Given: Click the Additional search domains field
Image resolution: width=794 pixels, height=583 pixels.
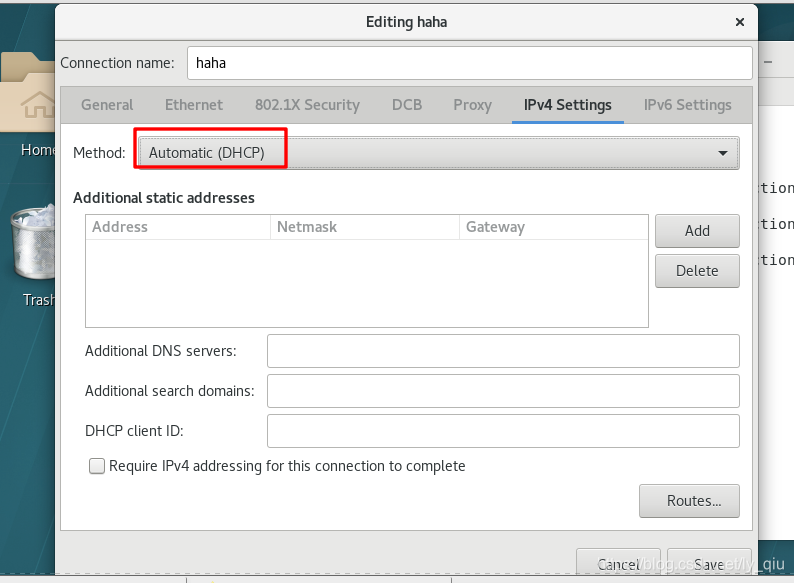Looking at the screenshot, I should [x=503, y=391].
